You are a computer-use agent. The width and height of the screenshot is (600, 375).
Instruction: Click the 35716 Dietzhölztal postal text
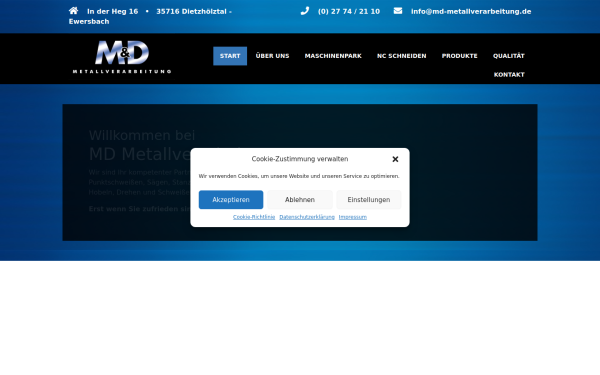click(191, 11)
